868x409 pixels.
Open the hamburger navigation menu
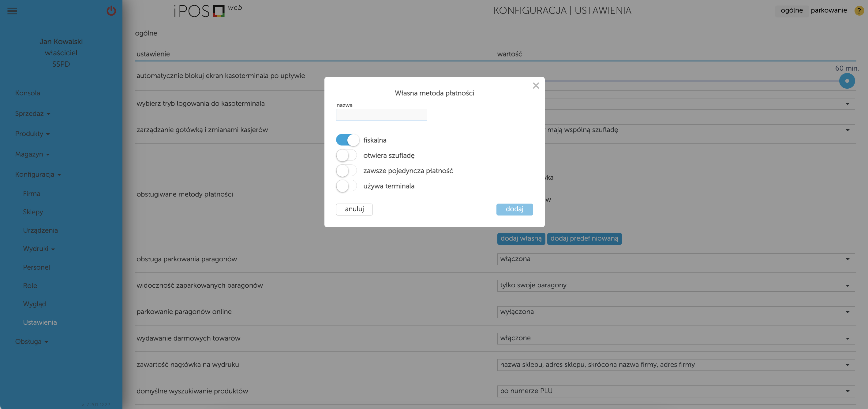(x=12, y=11)
